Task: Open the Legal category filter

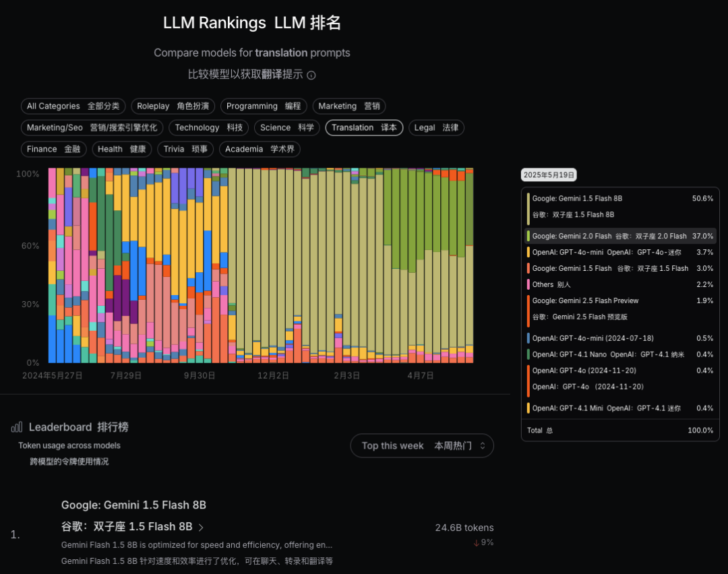Action: (x=436, y=128)
